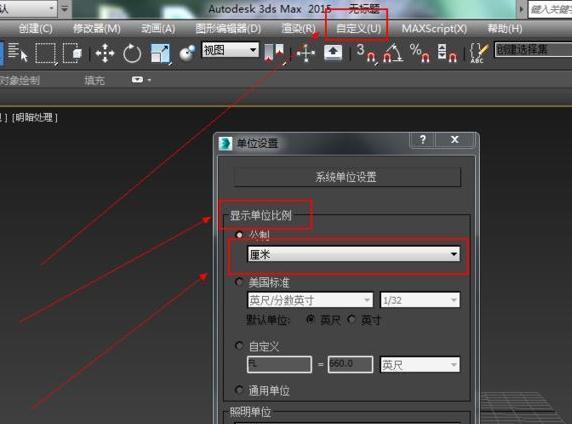Image resolution: width=572 pixels, height=424 pixels.
Task: Open the 英尺/分数英寸 dropdown
Action: [x=310, y=300]
